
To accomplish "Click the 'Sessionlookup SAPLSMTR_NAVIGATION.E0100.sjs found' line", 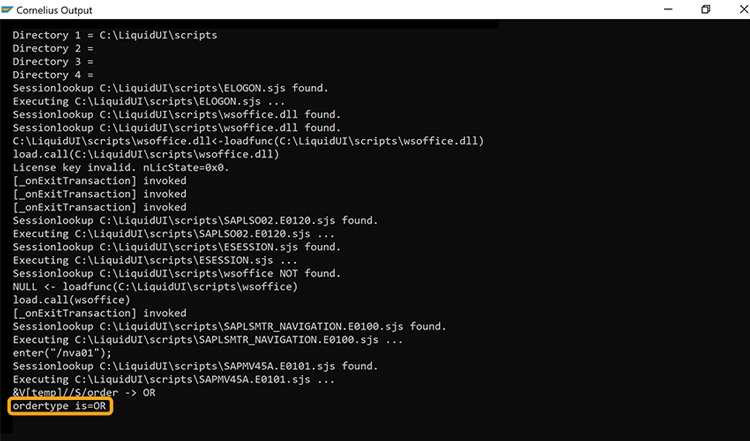I will click(x=229, y=326).
